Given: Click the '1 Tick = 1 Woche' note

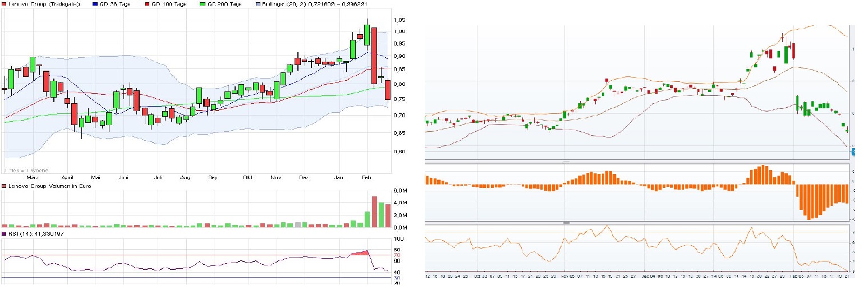Looking at the screenshot, I should click(26, 171).
